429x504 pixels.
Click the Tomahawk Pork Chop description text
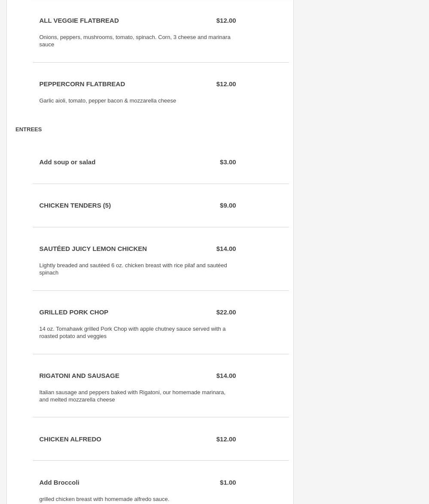(x=132, y=332)
